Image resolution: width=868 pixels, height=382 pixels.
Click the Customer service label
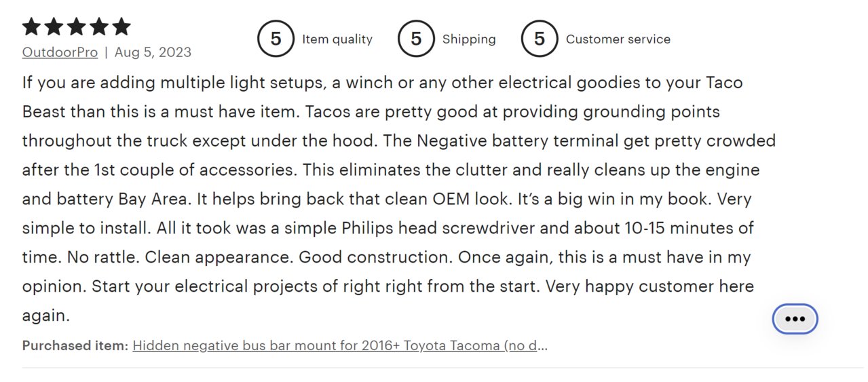pos(618,39)
